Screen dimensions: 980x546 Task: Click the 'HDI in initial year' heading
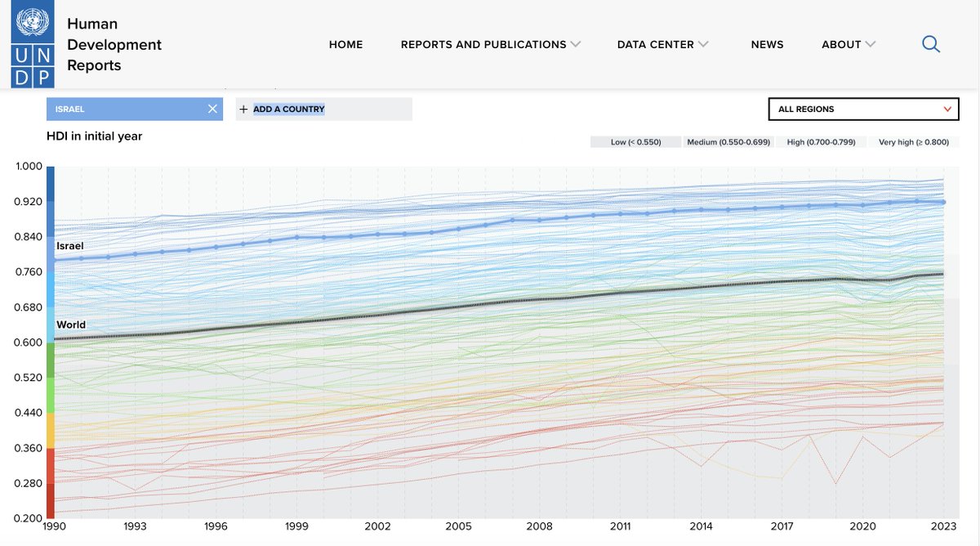[95, 136]
